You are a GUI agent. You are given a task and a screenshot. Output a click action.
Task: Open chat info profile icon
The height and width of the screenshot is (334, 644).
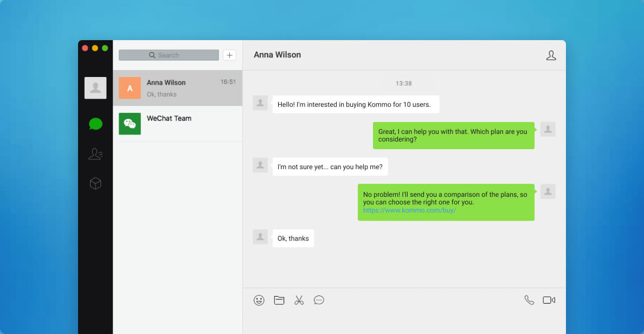[551, 55]
